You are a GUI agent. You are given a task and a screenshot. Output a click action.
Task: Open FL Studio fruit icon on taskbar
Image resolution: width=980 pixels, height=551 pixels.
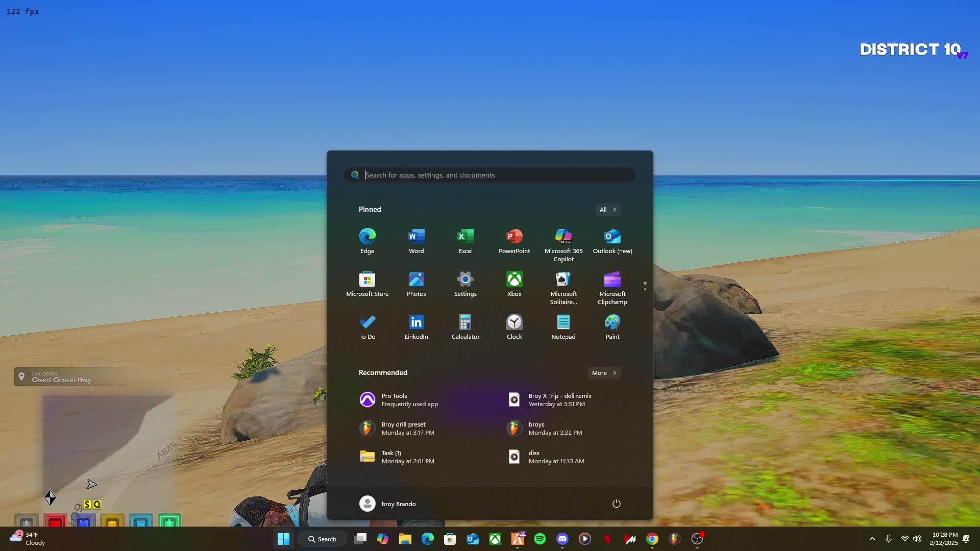pyautogui.click(x=675, y=539)
